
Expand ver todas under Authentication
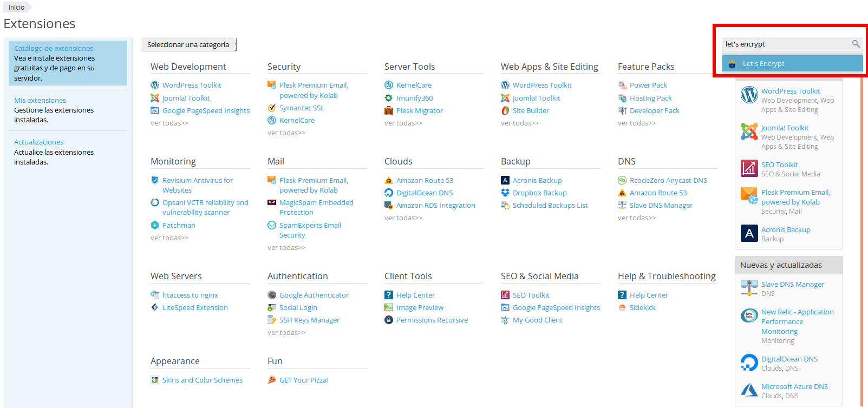tap(286, 332)
